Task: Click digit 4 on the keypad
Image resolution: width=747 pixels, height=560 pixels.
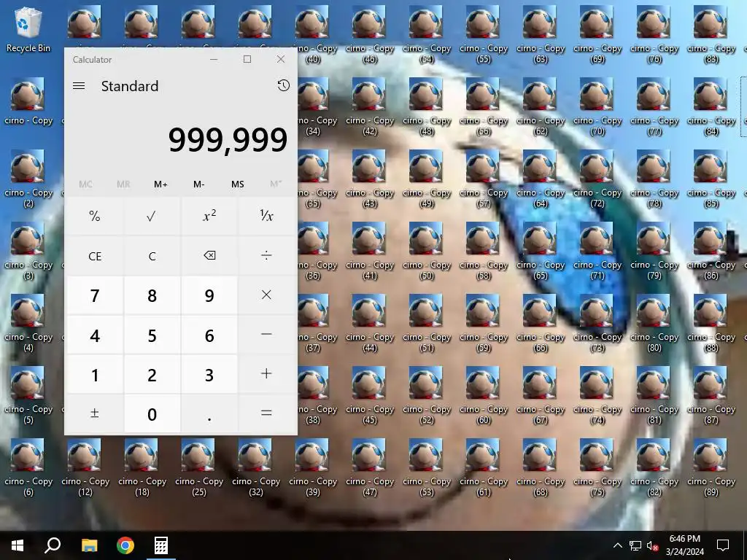Action: 95,335
